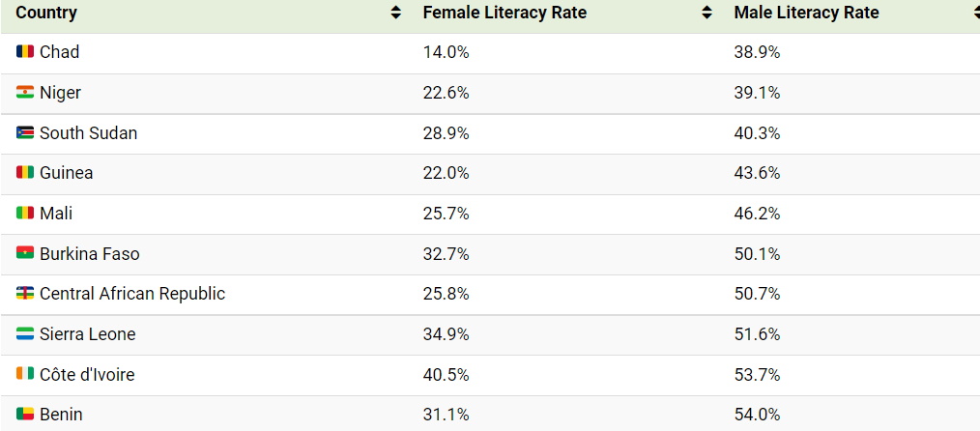The image size is (980, 431).
Task: Click the Sierra Leone flag icon
Action: pyautogui.click(x=25, y=334)
